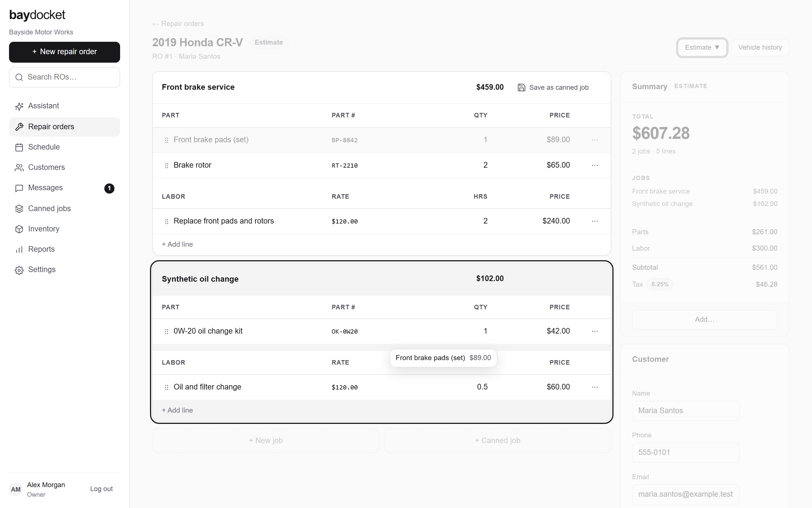This screenshot has width=812, height=508.
Task: Click the Messages chat bubble icon
Action: click(x=19, y=188)
